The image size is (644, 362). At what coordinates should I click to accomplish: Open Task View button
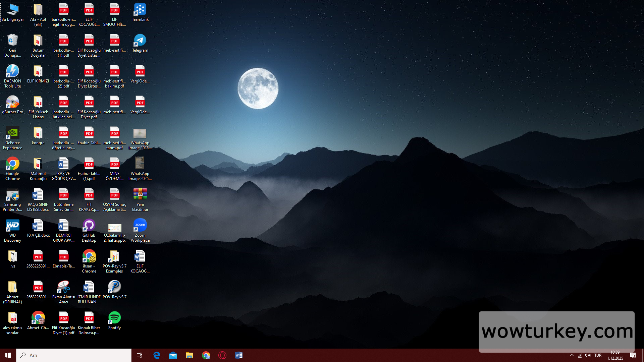pyautogui.click(x=140, y=355)
